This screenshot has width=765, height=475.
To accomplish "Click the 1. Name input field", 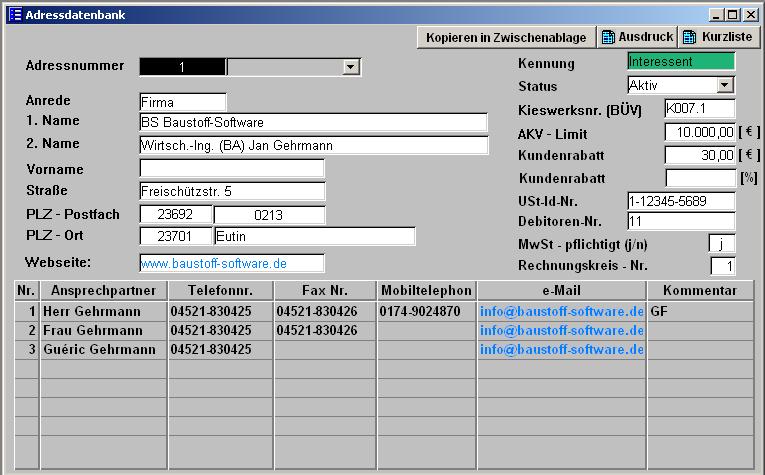I will pyautogui.click(x=313, y=122).
